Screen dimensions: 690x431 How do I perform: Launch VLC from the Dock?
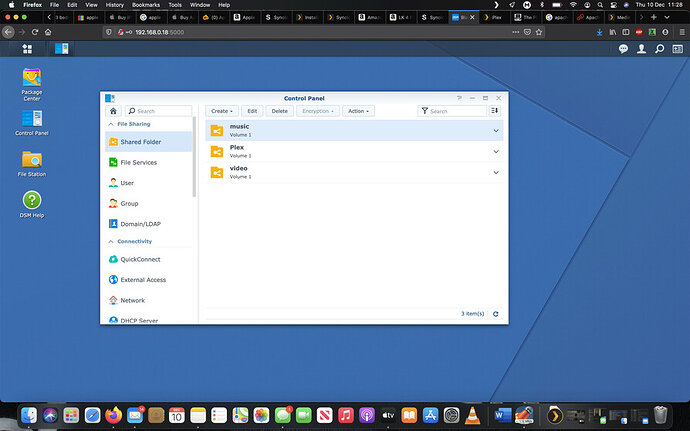point(473,415)
